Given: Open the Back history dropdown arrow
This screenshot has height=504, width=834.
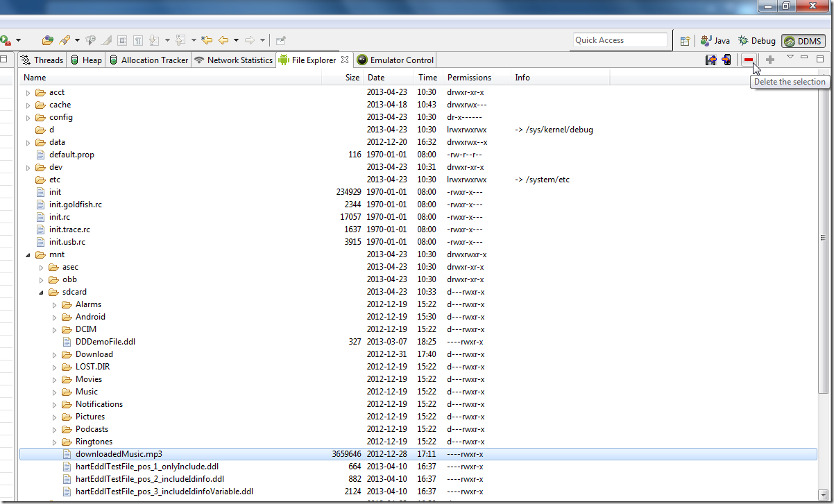Looking at the screenshot, I should tap(236, 40).
